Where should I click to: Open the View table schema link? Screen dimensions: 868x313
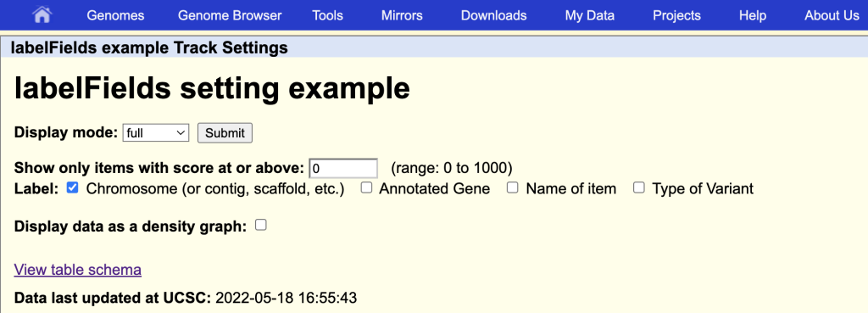click(77, 270)
